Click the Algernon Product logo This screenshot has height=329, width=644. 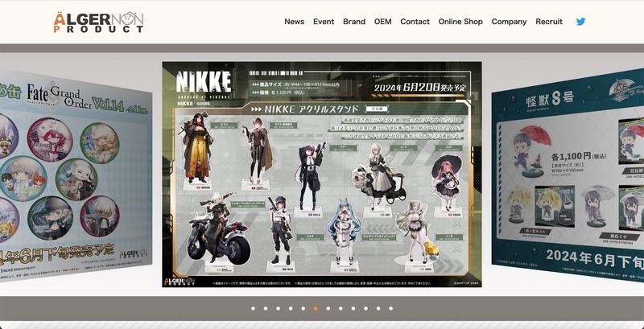point(98,22)
